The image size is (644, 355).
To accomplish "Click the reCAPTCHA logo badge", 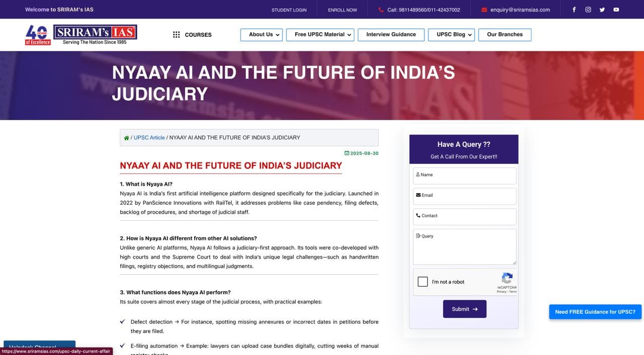I will [507, 279].
